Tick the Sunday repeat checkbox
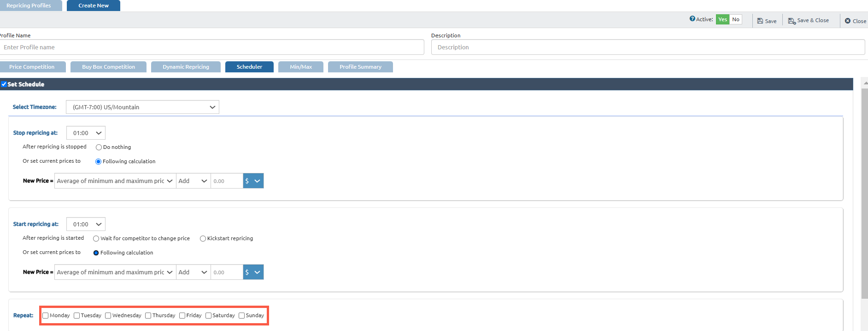 tap(241, 316)
